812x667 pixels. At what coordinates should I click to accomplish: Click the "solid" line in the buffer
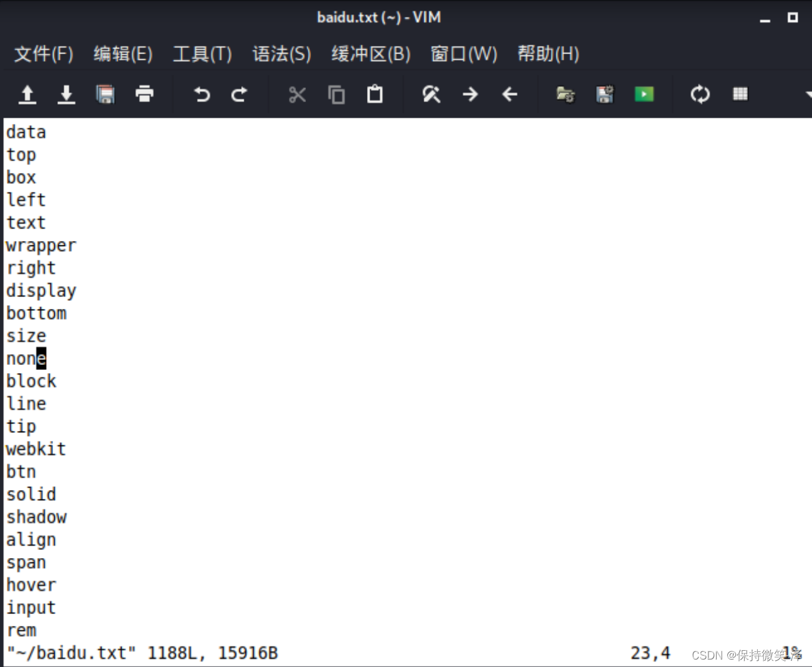(x=31, y=494)
